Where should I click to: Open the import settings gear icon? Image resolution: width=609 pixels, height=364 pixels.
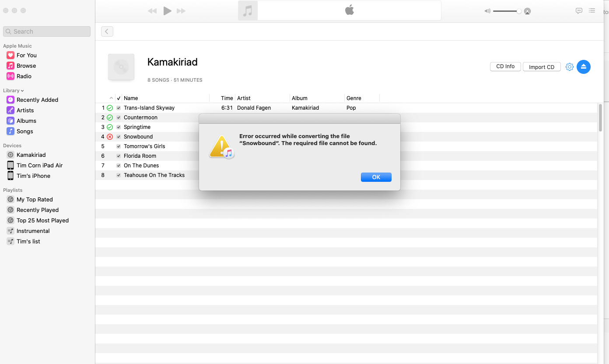(x=569, y=67)
